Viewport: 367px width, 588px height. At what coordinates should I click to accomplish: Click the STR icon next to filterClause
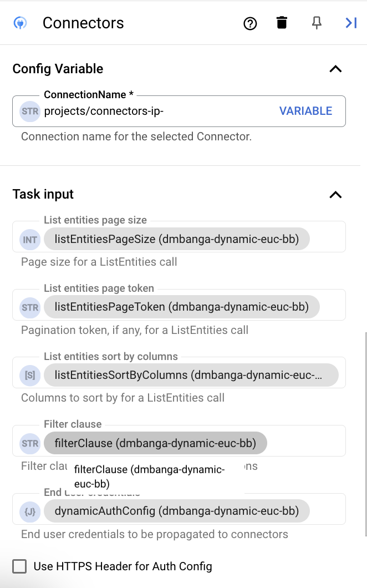29,443
